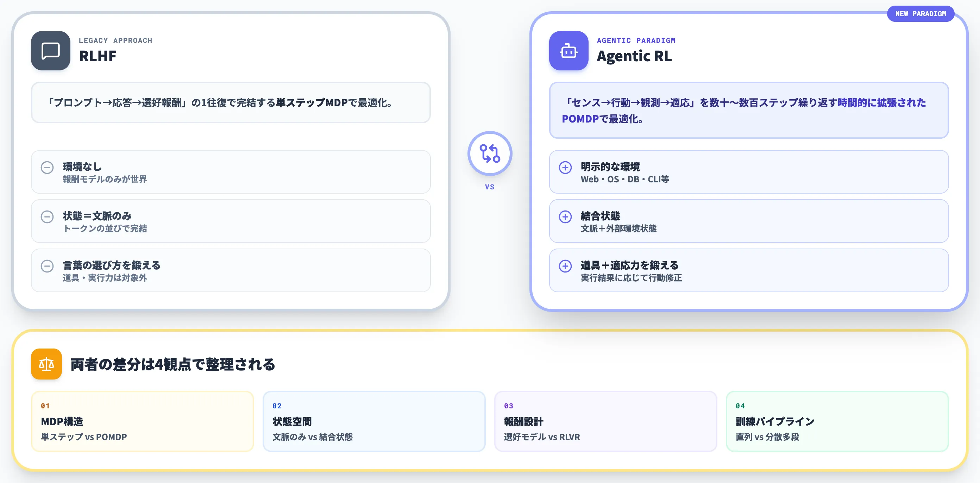Screen dimensions: 980x483
Task: Click the AGENTIC PARADIGM label
Action: 636,40
